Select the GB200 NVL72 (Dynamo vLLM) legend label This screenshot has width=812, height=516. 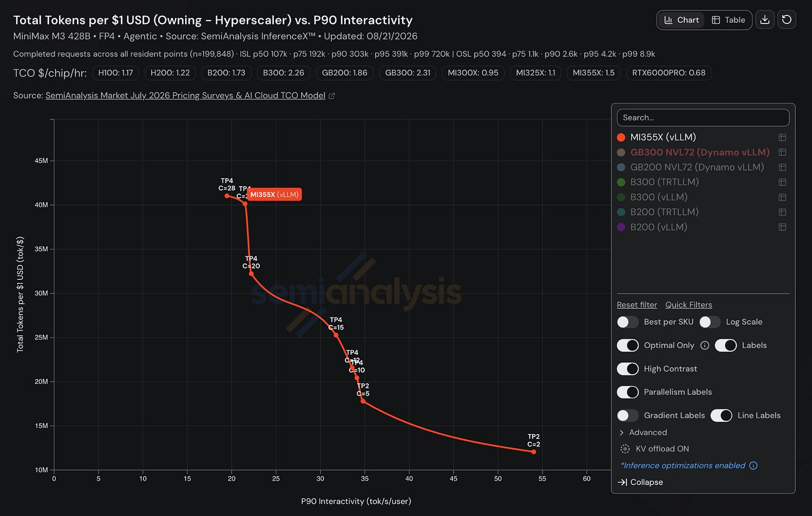(697, 167)
